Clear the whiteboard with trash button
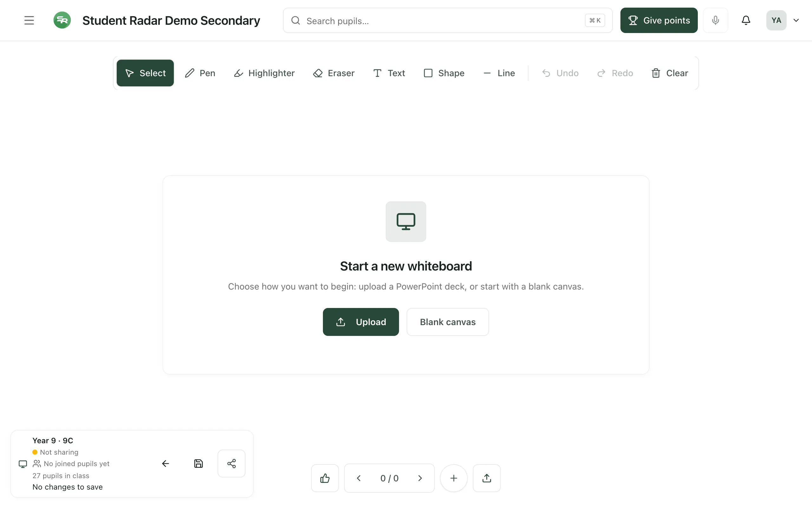This screenshot has width=812, height=508. pos(669,73)
